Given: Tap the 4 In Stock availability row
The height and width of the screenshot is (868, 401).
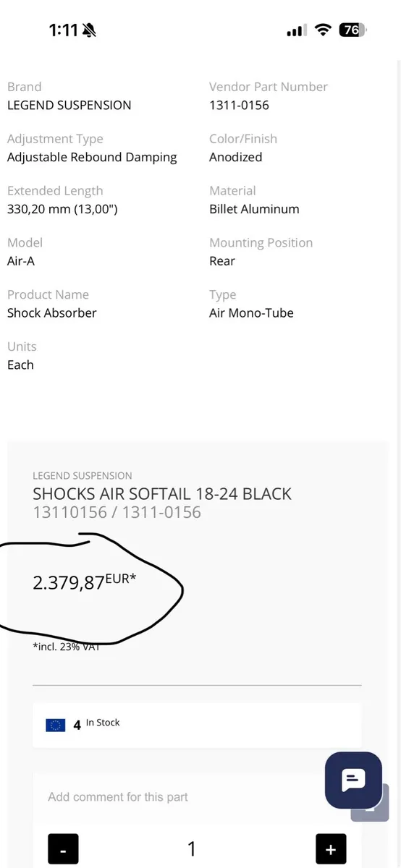Looking at the screenshot, I should [x=197, y=725].
